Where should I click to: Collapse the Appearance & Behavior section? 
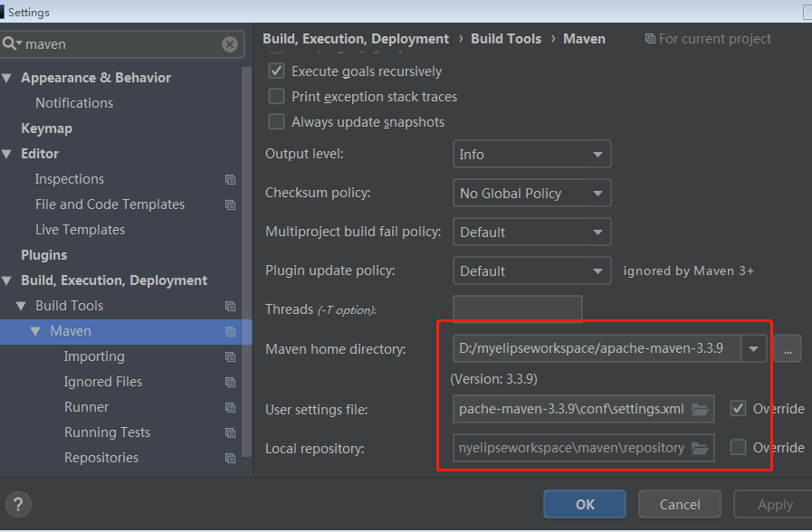(x=6, y=78)
